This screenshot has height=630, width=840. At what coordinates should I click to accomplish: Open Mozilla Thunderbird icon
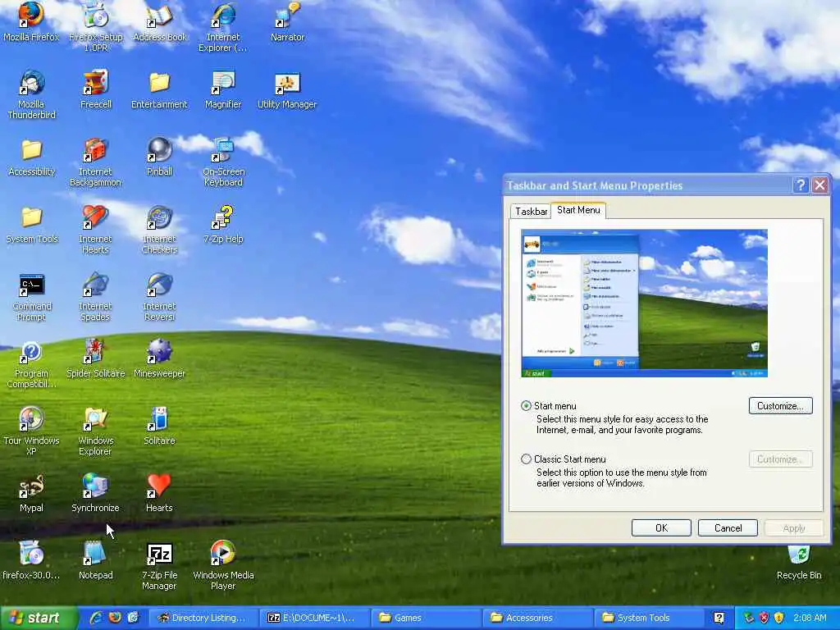point(31,94)
